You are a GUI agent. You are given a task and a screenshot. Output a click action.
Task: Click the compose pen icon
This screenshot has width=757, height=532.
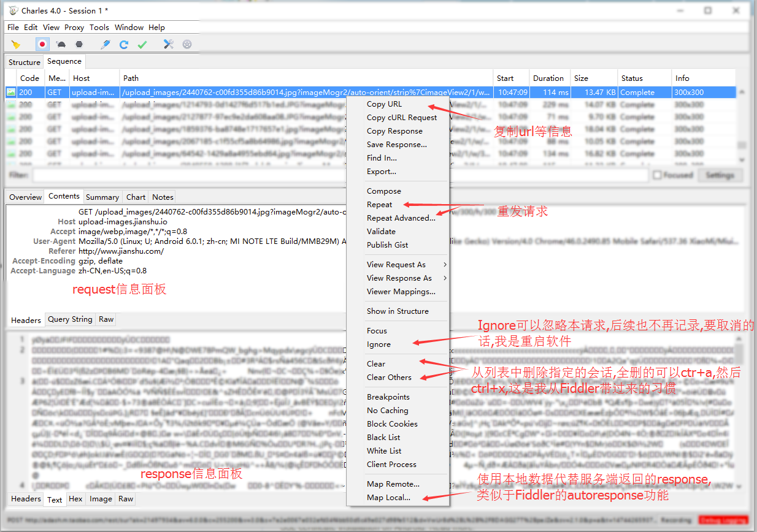106,44
